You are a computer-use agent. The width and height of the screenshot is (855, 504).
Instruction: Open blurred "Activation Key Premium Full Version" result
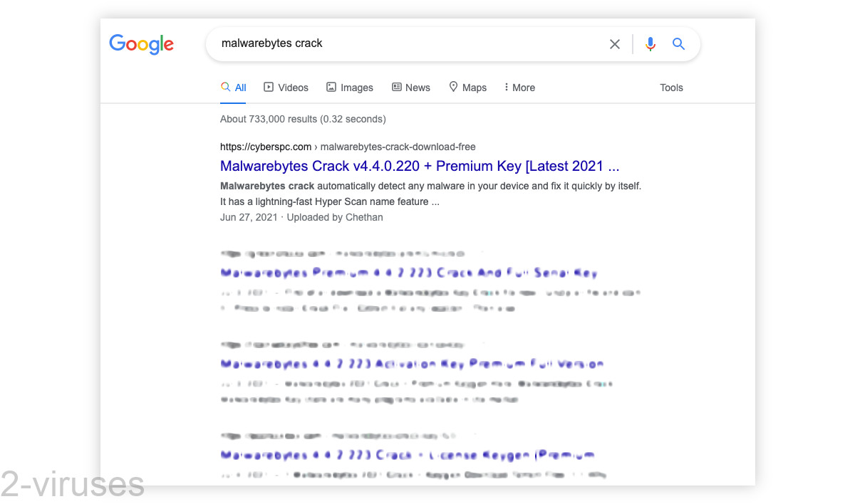[412, 364]
